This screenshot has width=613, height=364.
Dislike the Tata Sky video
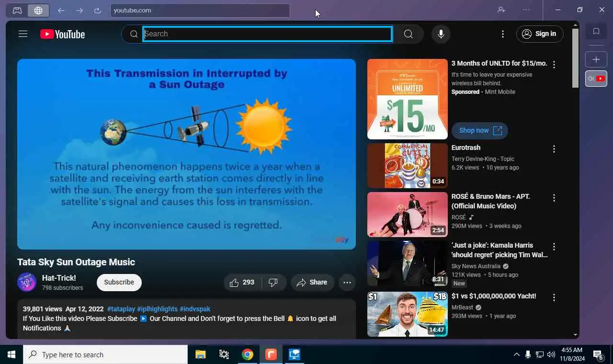(x=273, y=283)
